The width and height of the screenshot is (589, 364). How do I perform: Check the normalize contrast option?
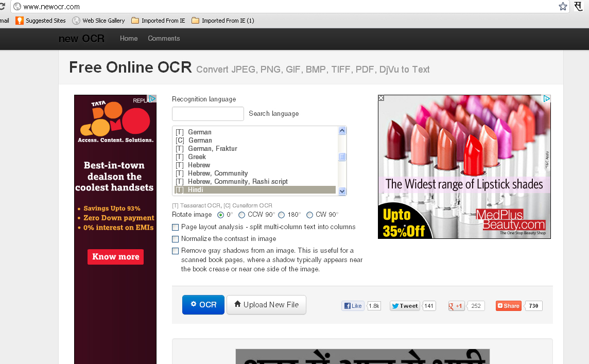click(176, 239)
